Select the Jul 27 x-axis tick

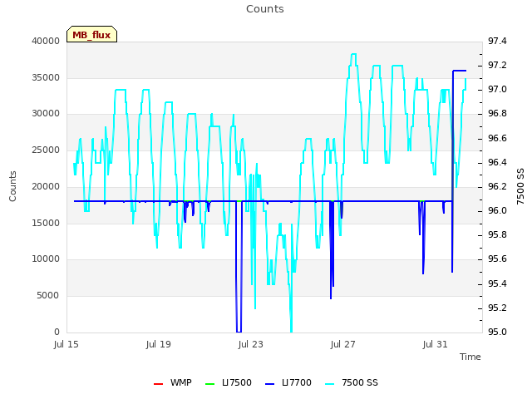[343, 344]
